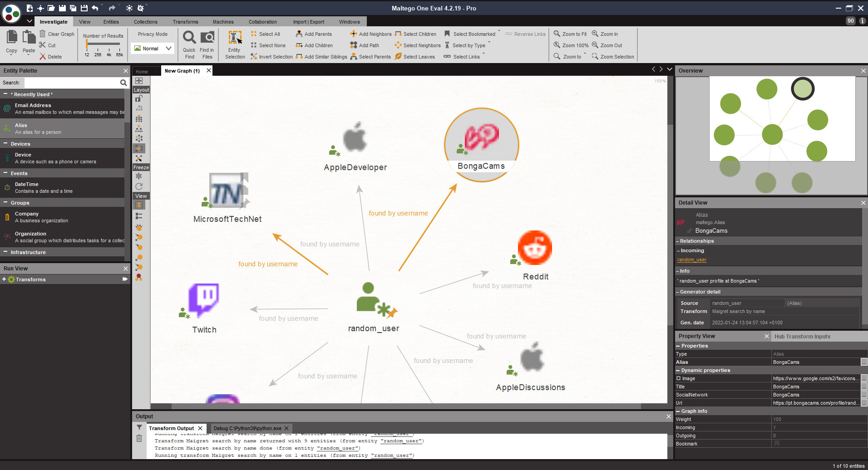The image size is (868, 470).
Task: Open the Transforms ribbon tab
Action: (x=185, y=22)
